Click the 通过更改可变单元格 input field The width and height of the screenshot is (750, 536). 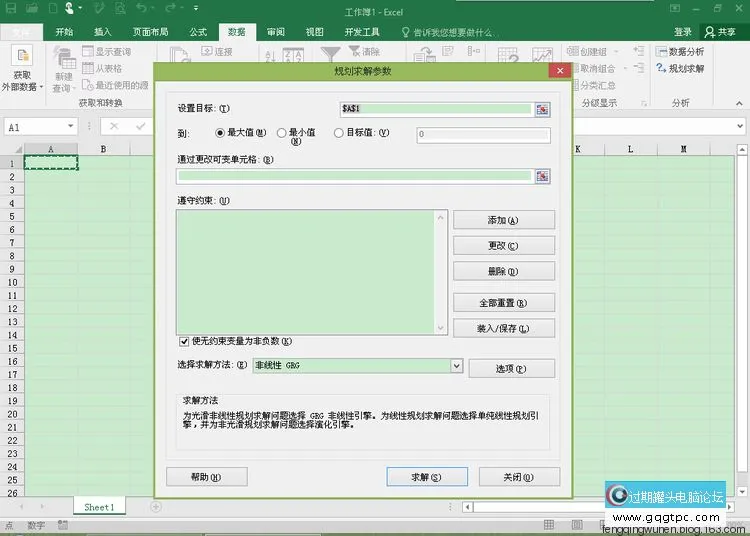[354, 176]
